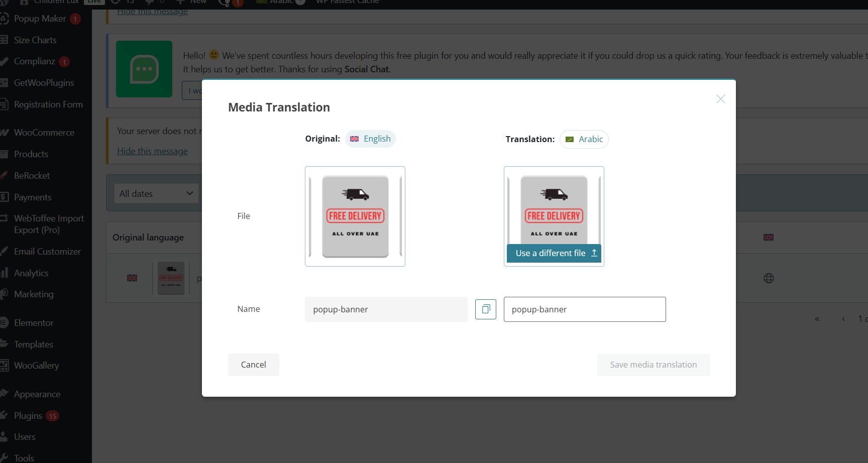Image resolution: width=868 pixels, height=463 pixels.
Task: Click the English original language badge
Action: [370, 139]
